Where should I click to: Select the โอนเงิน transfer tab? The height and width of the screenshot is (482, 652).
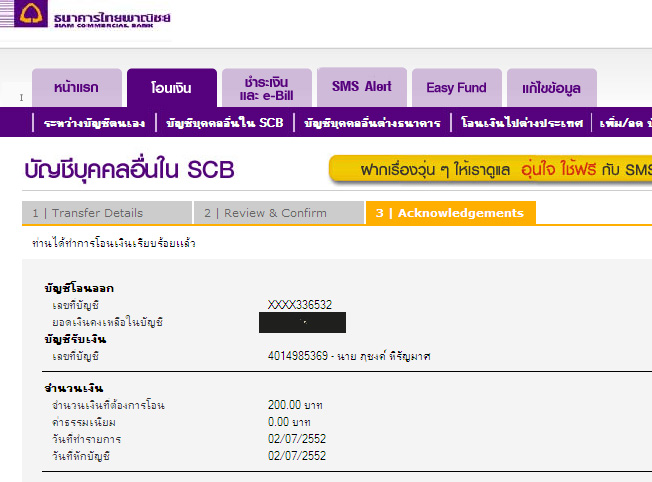[x=172, y=88]
